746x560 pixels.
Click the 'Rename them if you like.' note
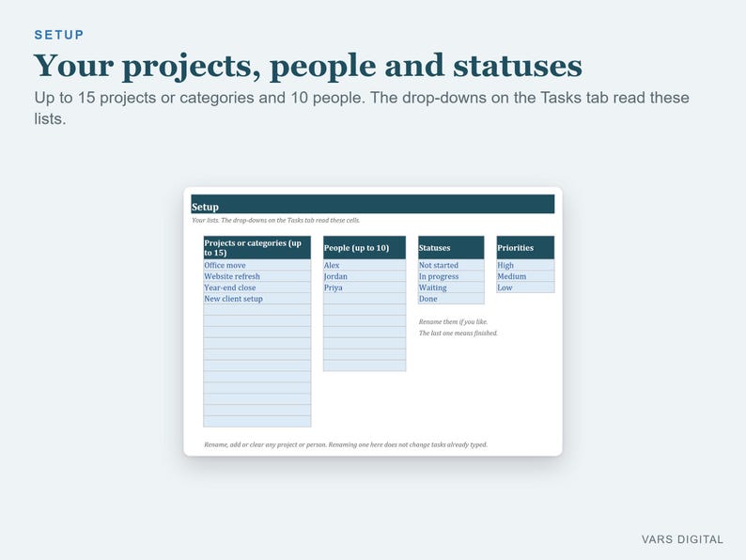point(453,321)
